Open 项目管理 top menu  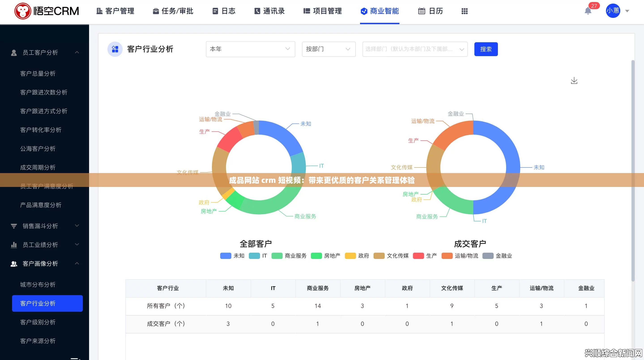coord(322,11)
